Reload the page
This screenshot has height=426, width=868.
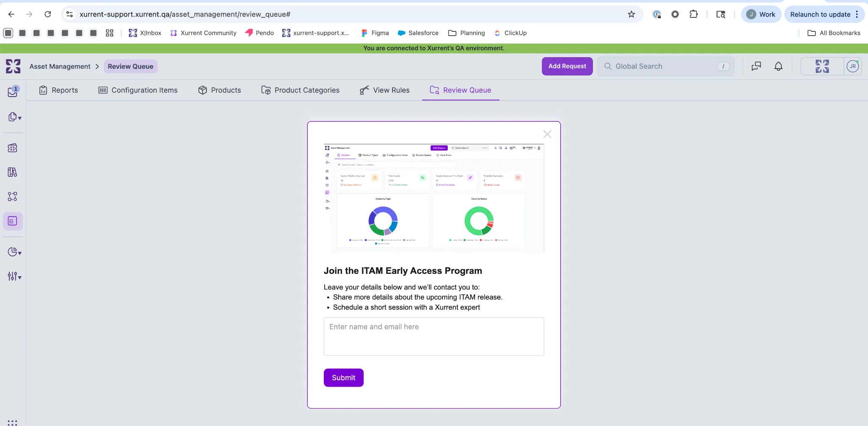[48, 14]
